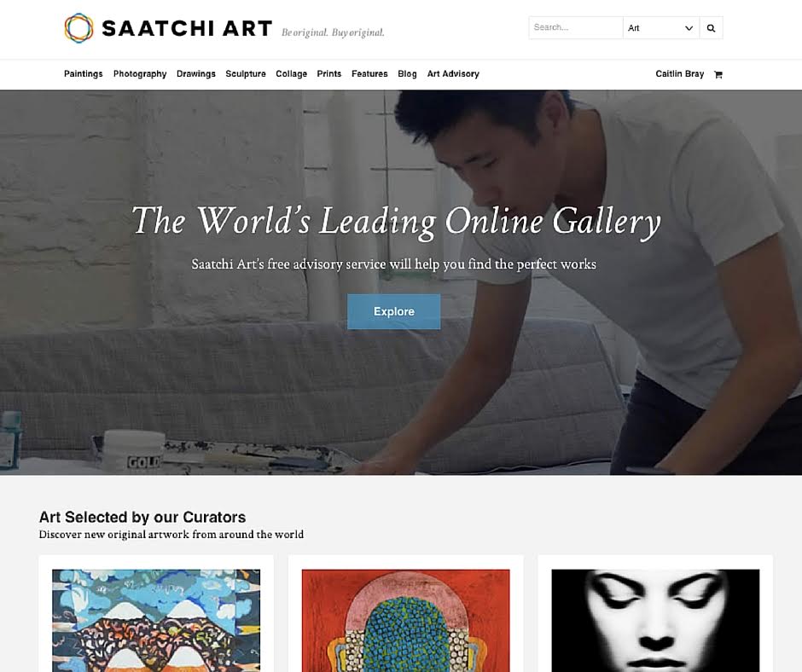Select Collage in the navigation bar
This screenshot has width=802, height=672.
[x=291, y=73]
